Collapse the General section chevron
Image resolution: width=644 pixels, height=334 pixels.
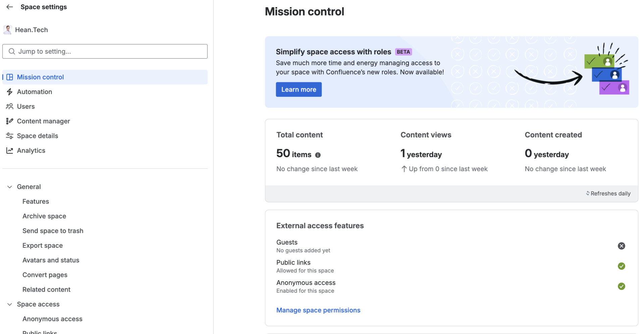[10, 187]
